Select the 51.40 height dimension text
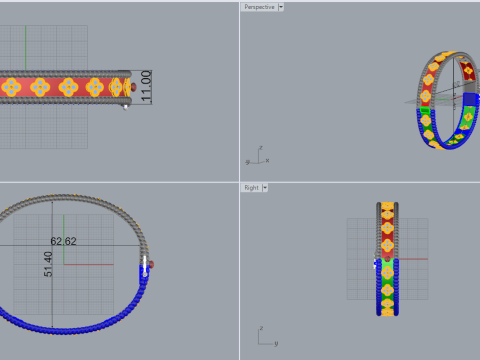 point(48,264)
